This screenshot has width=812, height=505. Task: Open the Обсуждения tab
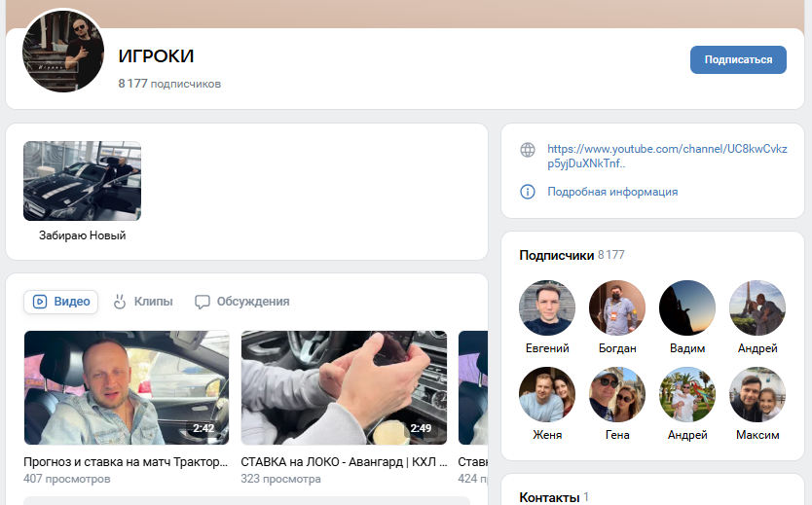click(x=242, y=302)
